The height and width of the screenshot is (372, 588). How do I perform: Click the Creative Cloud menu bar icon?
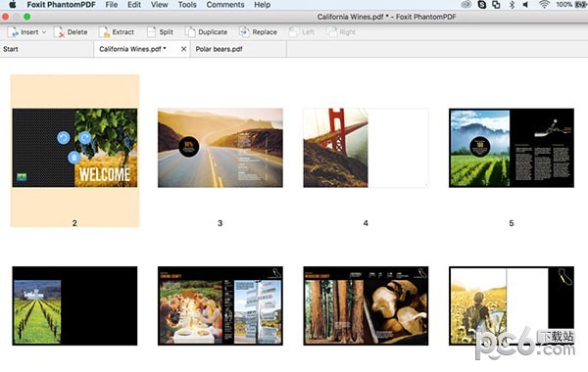(466, 5)
